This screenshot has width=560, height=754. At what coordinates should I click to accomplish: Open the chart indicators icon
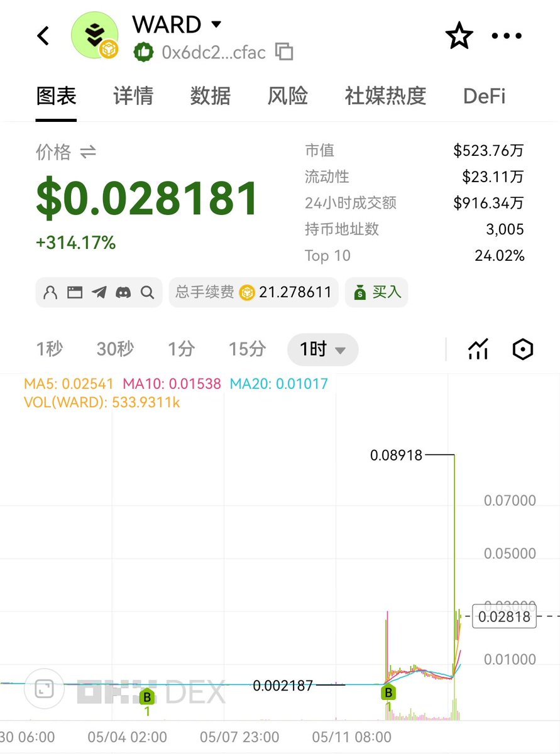478,349
